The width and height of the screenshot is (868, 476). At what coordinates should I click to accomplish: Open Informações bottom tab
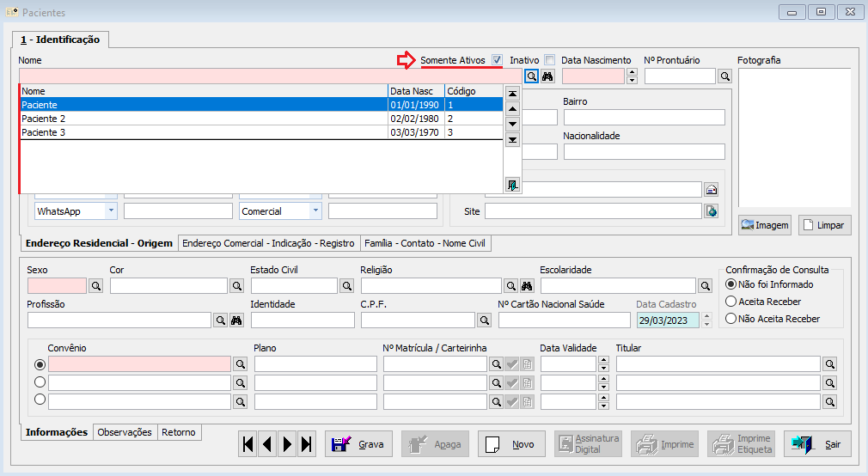(57, 432)
